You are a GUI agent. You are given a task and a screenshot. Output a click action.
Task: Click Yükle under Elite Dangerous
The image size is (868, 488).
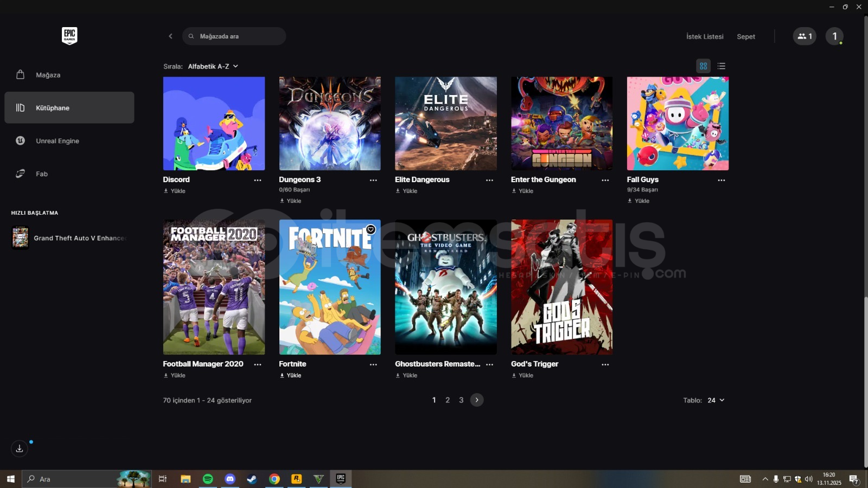[x=407, y=191]
